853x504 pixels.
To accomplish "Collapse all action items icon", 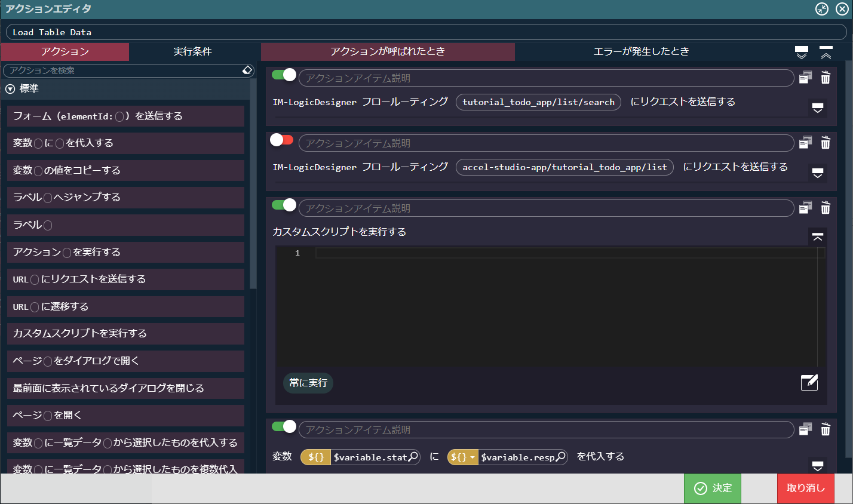I will tap(826, 53).
